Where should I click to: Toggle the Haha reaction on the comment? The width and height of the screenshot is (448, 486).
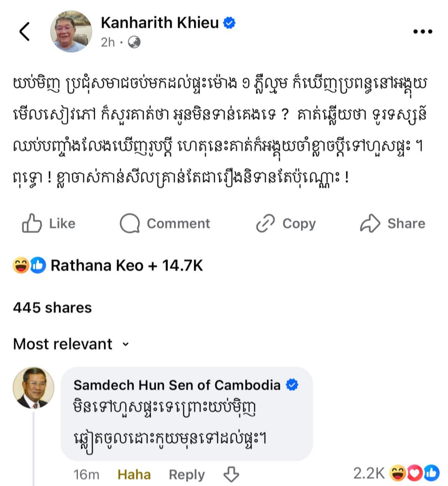pyautogui.click(x=134, y=475)
